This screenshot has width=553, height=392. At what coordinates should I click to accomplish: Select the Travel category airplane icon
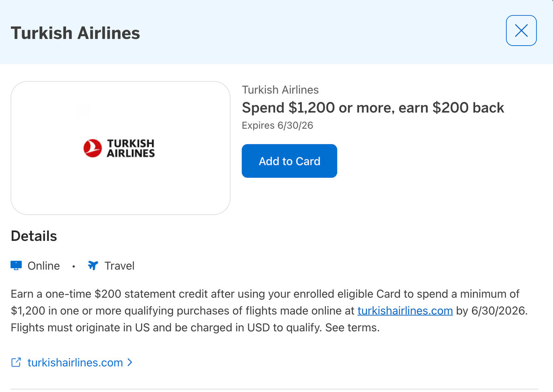pyautogui.click(x=92, y=265)
